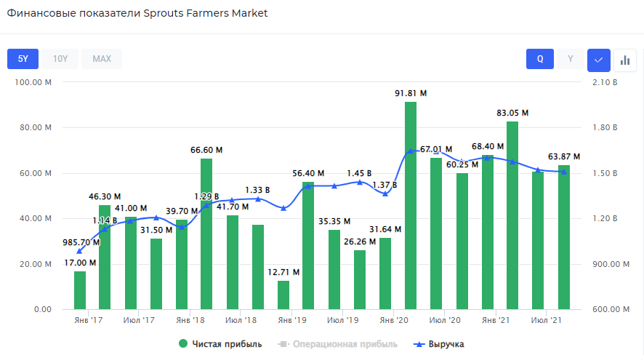This screenshot has height=355, width=644.
Task: Show the MAX time range
Action: pyautogui.click(x=102, y=59)
